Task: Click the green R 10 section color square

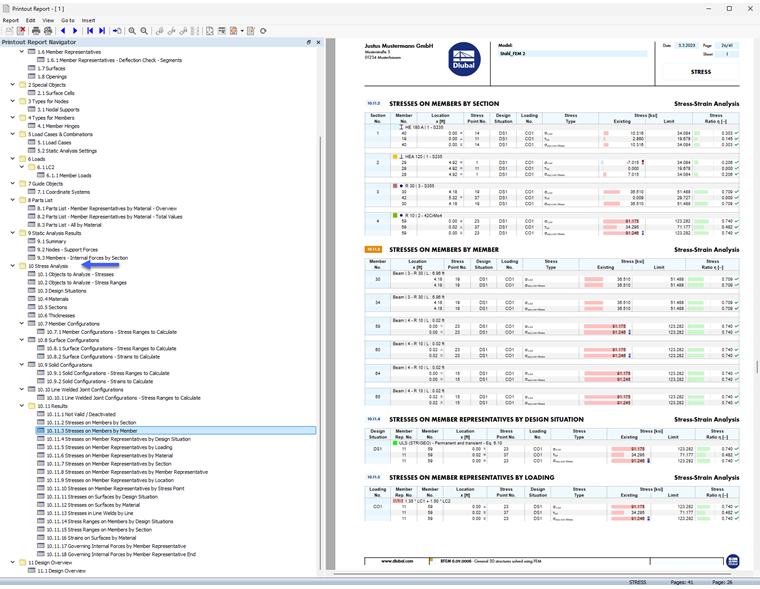Action: coord(395,215)
